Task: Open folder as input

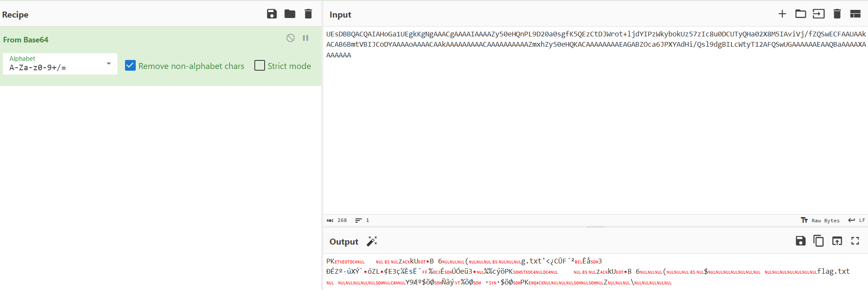Action: (800, 14)
